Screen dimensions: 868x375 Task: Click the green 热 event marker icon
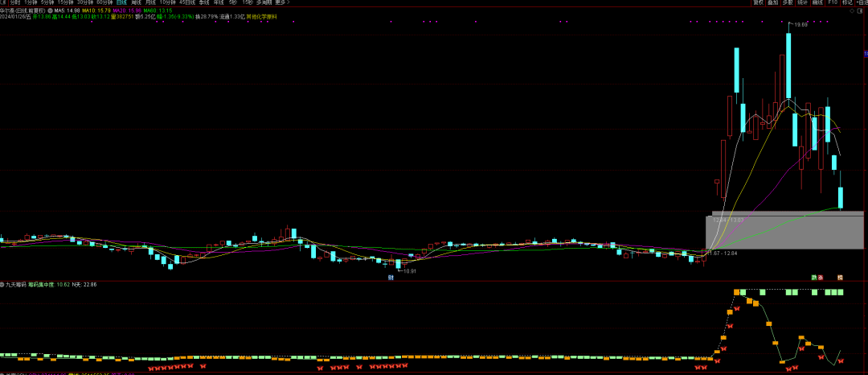coord(813,278)
